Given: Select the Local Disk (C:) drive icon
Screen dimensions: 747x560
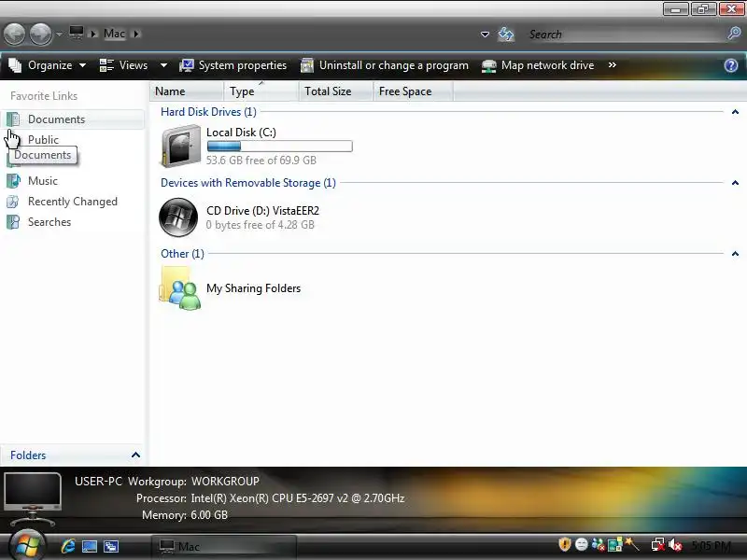Looking at the screenshot, I should (x=179, y=146).
